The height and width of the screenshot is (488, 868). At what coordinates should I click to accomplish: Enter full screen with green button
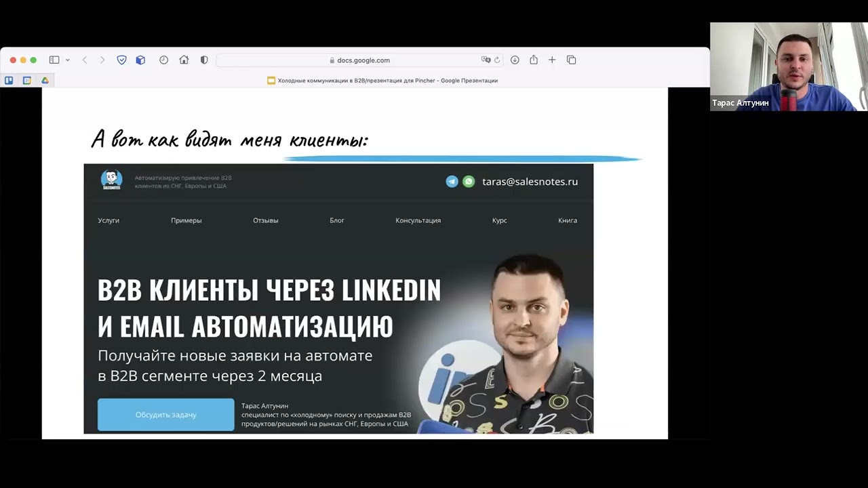click(33, 60)
